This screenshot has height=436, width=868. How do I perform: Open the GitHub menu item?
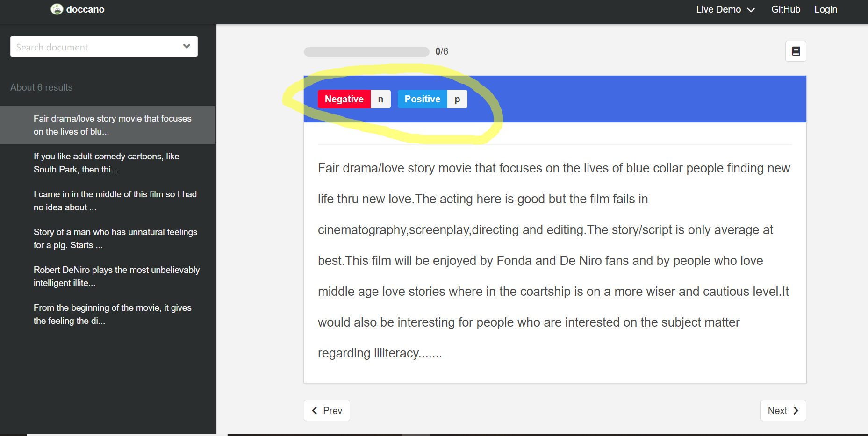tap(785, 9)
